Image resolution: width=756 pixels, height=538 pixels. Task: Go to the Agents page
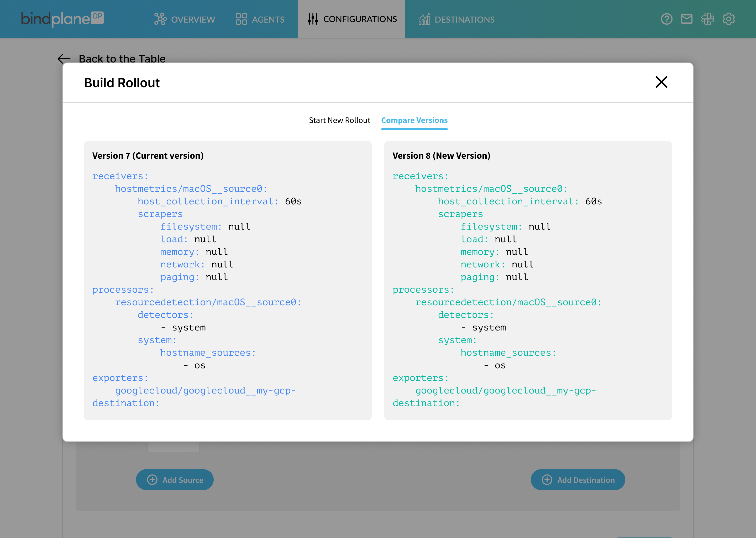coord(268,19)
